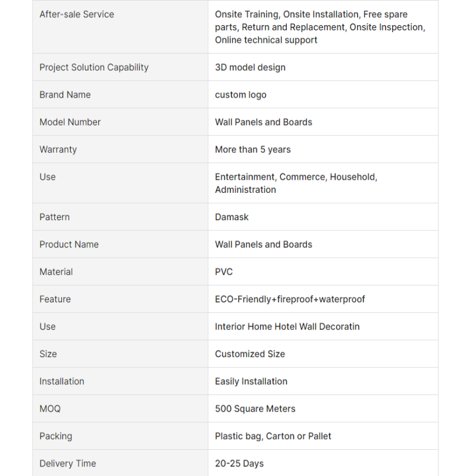Select the 3D model design value

[250, 67]
